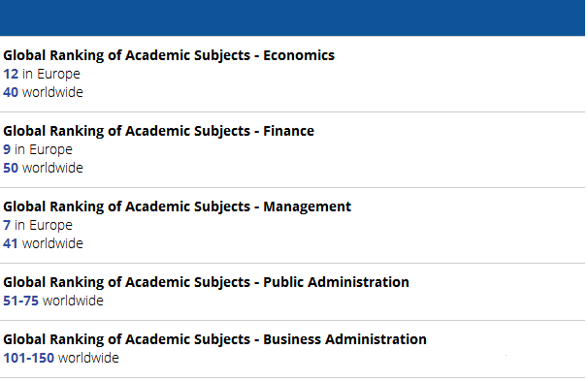Click the blue header banner
The width and height of the screenshot is (588, 381).
coord(292,18)
